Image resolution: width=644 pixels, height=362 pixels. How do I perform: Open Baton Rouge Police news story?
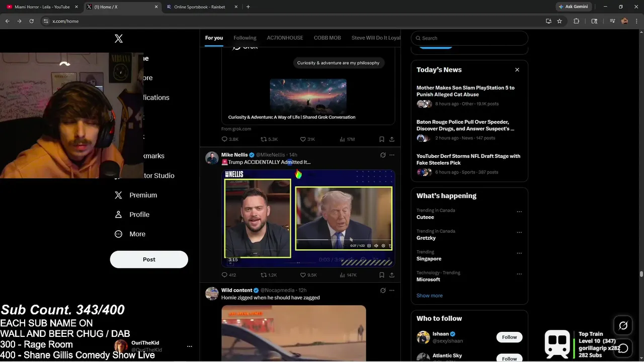coord(469,130)
